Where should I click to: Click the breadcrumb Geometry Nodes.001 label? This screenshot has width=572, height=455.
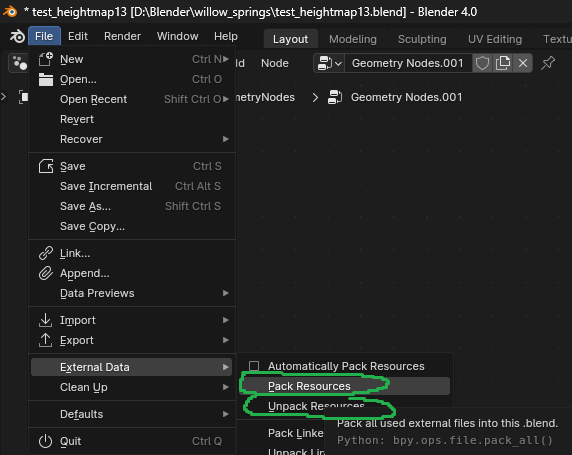click(x=406, y=97)
